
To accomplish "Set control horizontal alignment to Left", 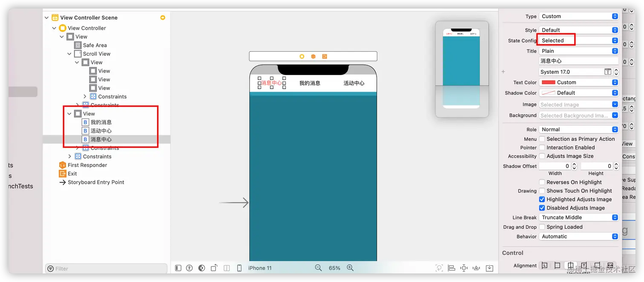I will [x=558, y=265].
